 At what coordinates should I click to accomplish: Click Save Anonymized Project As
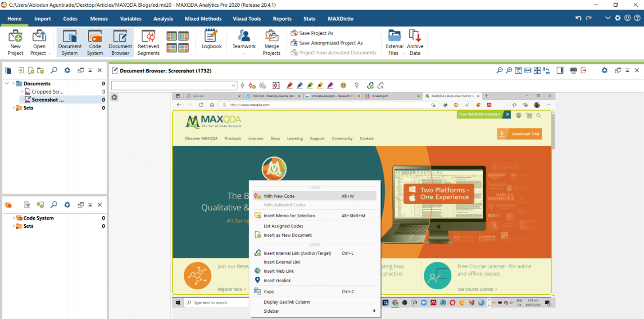click(x=327, y=43)
